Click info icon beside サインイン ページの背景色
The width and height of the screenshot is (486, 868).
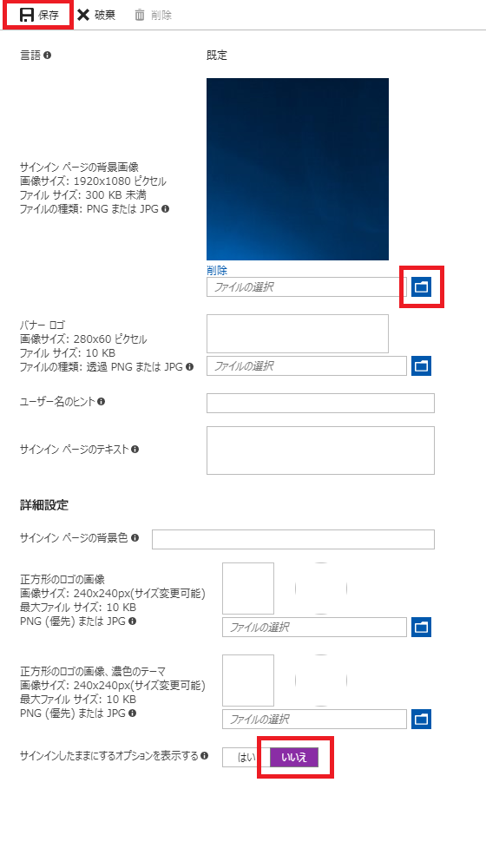[x=135, y=537]
